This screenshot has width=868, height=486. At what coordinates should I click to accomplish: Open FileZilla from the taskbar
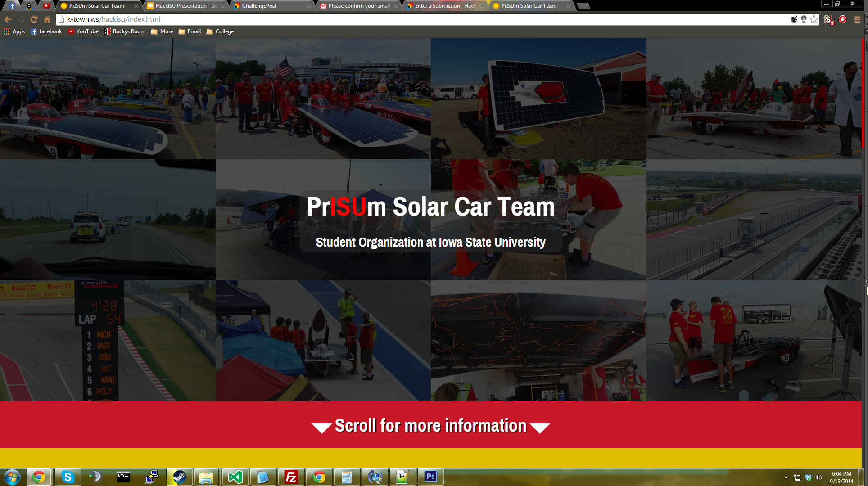291,477
